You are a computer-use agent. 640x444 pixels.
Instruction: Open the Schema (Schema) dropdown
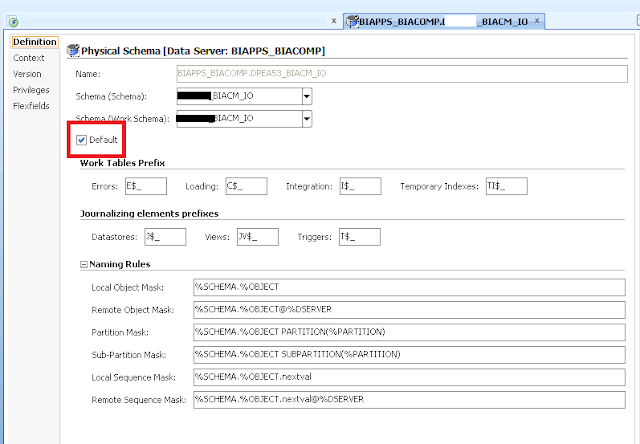click(307, 97)
